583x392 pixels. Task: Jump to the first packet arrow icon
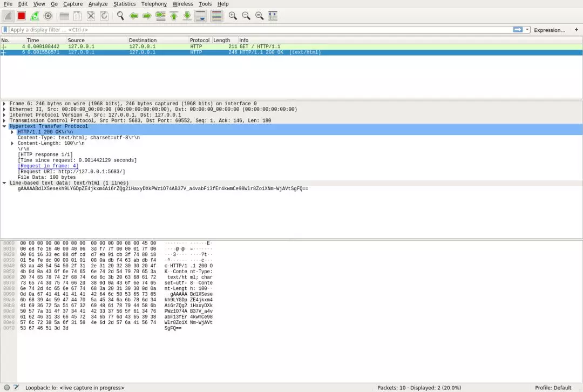[174, 16]
